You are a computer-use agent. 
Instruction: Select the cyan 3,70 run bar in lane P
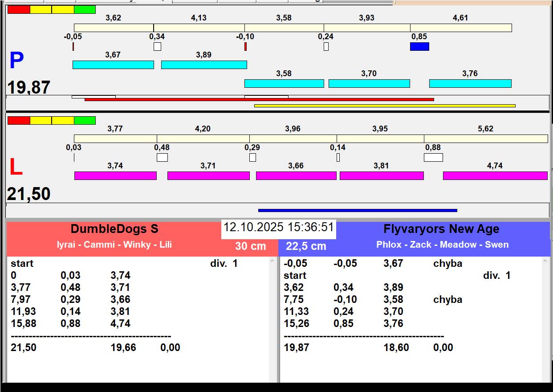[369, 83]
